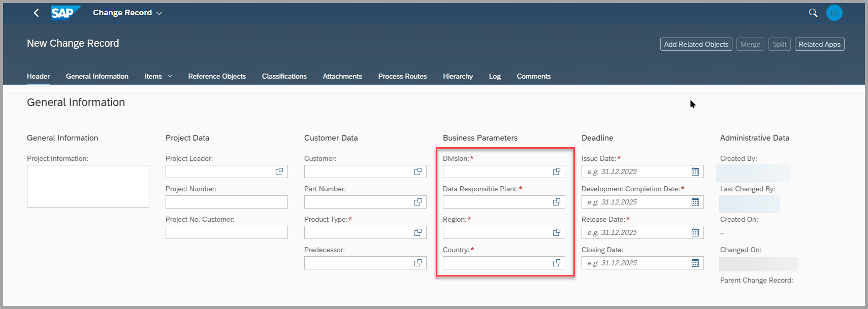The image size is (868, 309).
Task: Open value help for Division field
Action: point(557,171)
